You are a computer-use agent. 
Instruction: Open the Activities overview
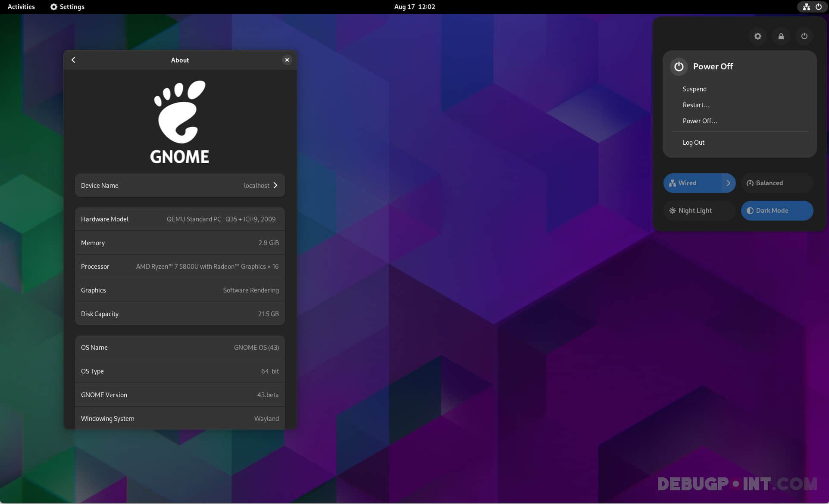point(21,6)
